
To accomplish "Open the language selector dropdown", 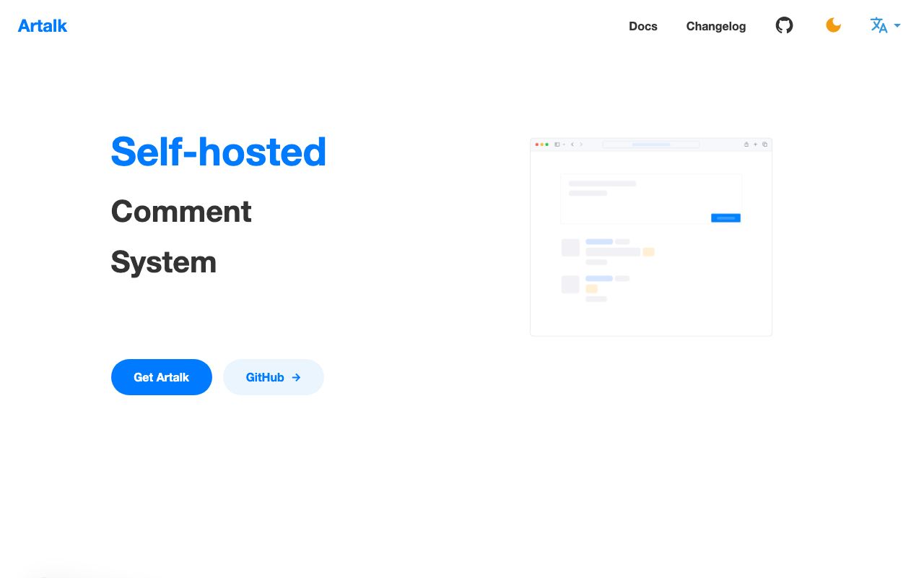I will pos(885,25).
